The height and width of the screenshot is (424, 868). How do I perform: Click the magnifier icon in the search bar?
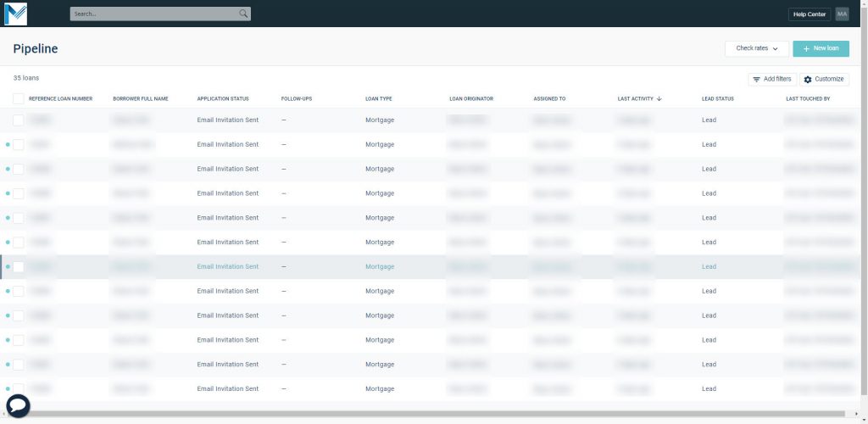243,14
